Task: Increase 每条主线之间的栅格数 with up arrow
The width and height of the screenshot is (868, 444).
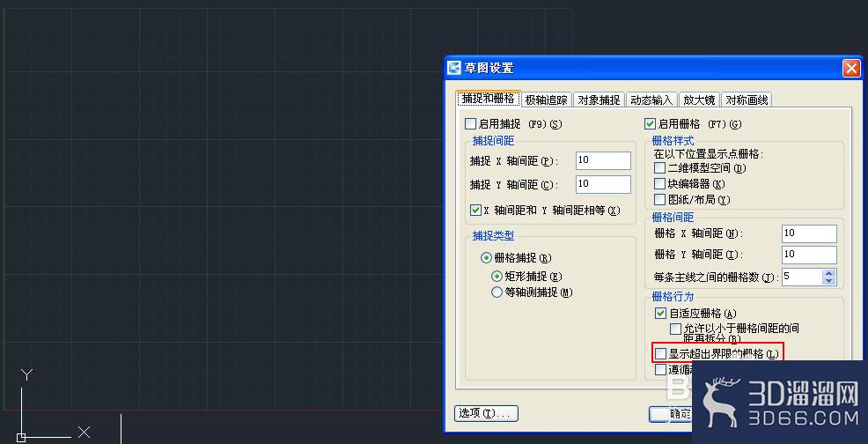Action: 828,273
